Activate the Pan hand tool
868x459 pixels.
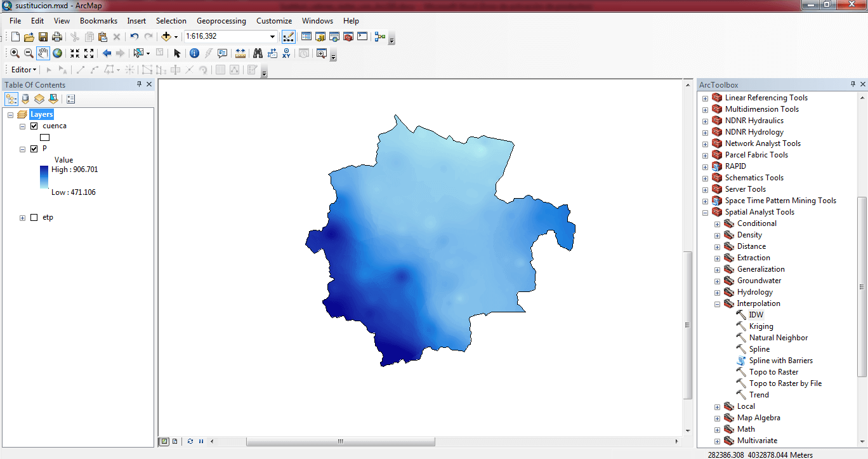43,53
